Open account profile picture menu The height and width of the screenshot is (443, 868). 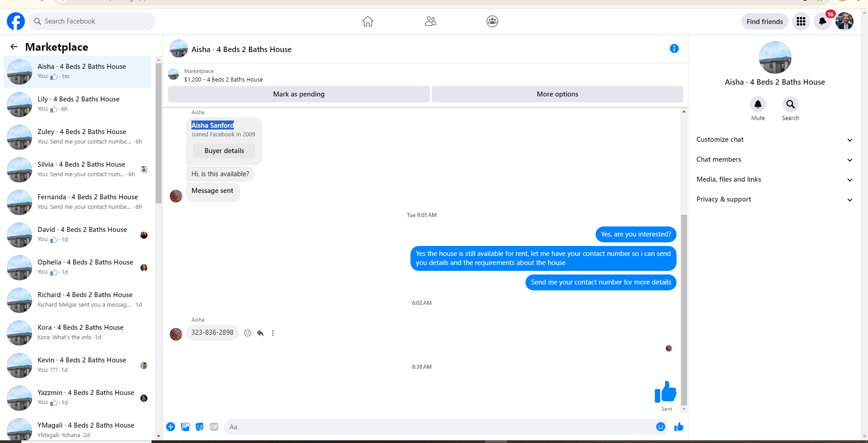844,21
